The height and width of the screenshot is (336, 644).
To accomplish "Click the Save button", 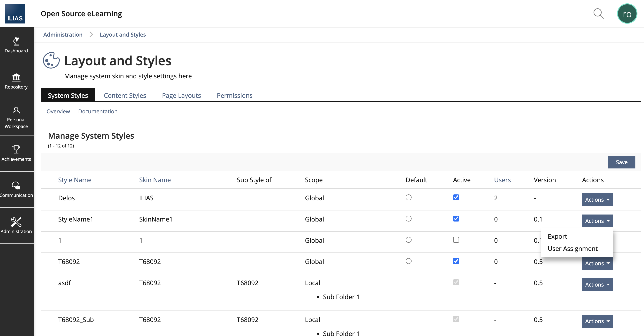I will 621,162.
